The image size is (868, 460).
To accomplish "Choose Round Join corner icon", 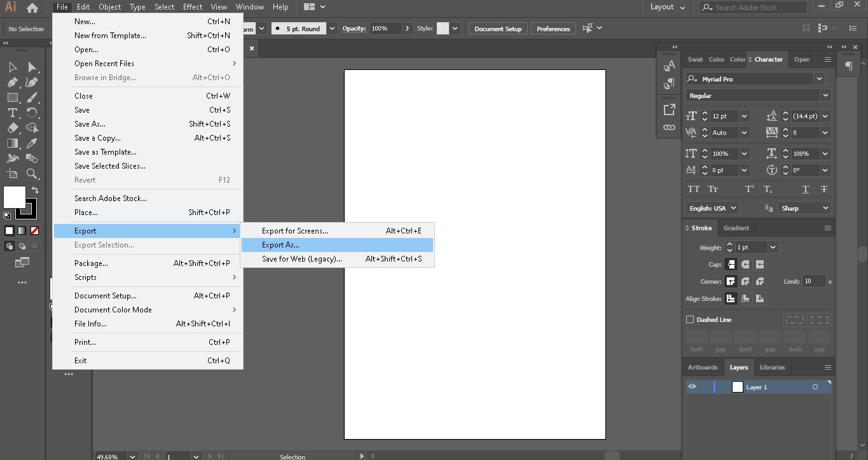I will coord(745,281).
